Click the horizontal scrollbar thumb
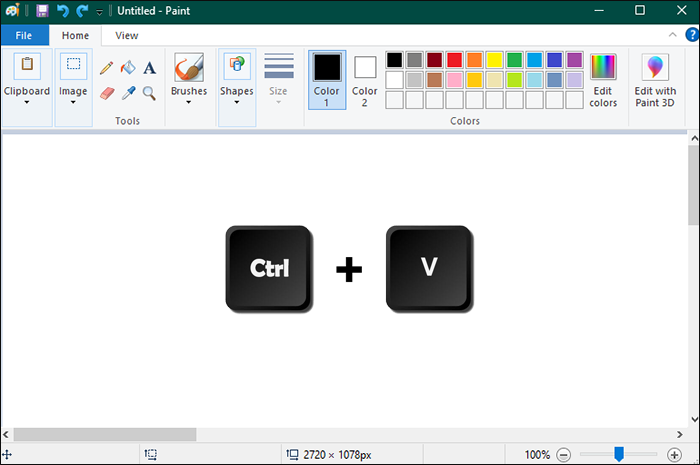 (105, 434)
